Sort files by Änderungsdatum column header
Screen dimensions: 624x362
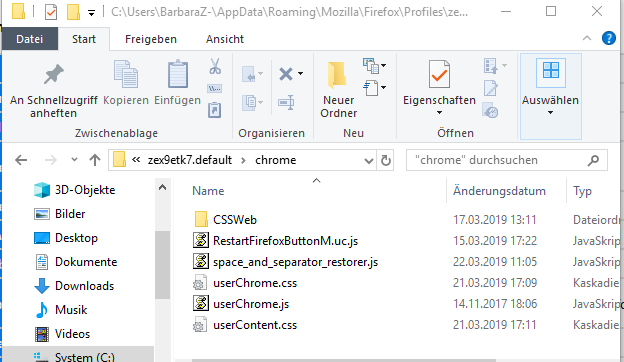[x=499, y=191]
